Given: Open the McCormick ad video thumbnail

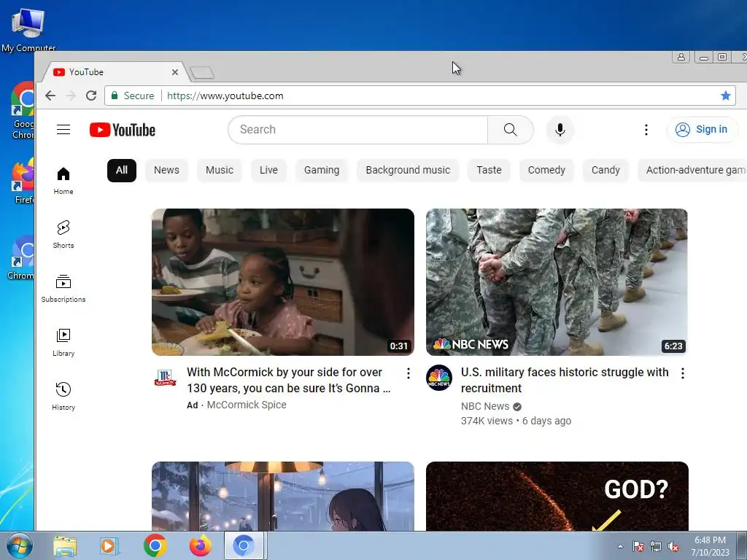Looking at the screenshot, I should pyautogui.click(x=283, y=282).
